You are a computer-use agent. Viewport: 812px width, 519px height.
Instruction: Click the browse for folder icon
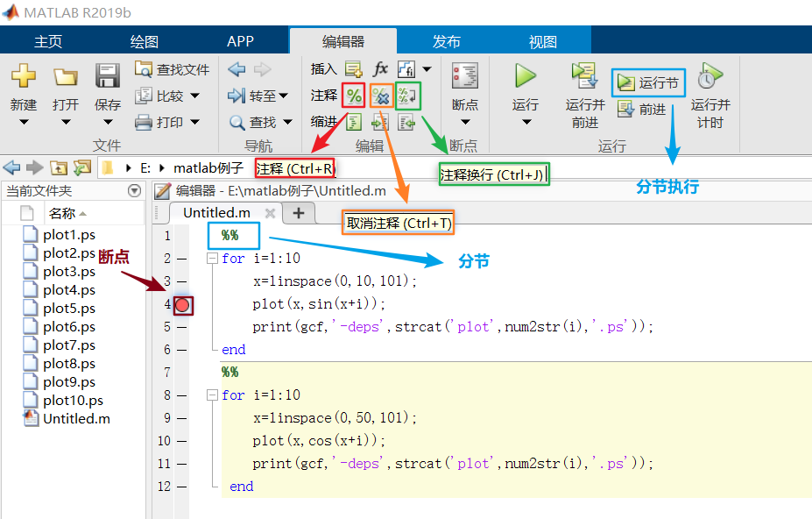(82, 167)
